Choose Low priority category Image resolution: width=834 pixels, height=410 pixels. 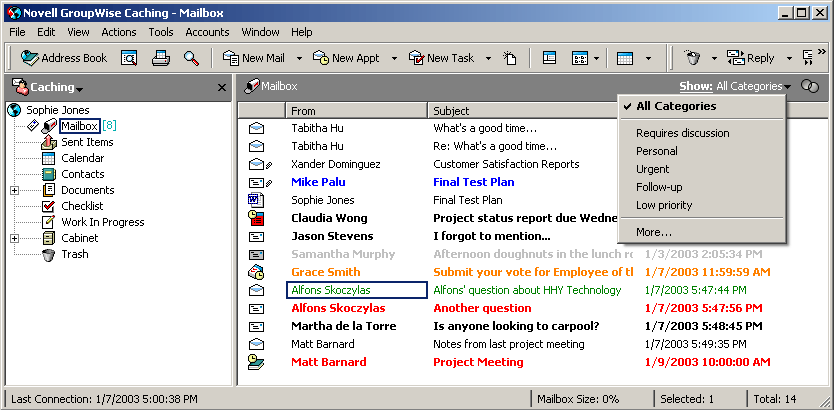[702, 205]
